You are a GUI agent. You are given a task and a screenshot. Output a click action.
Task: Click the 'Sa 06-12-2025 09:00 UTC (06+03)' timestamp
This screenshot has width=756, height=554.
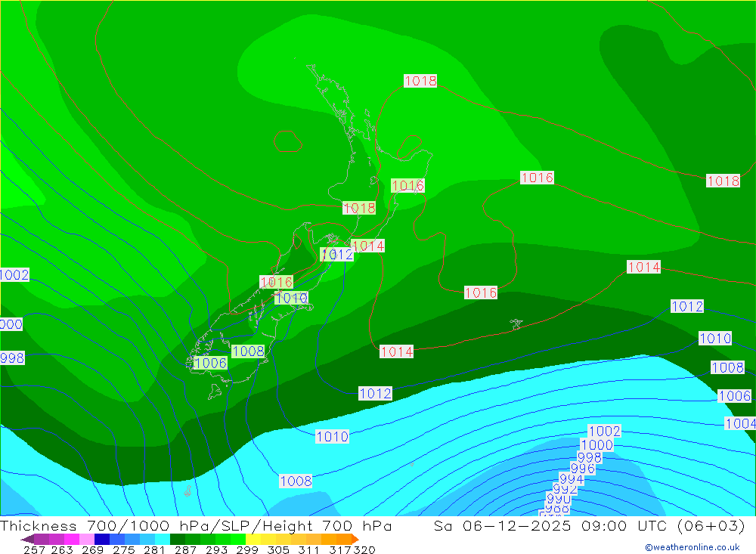(590, 525)
